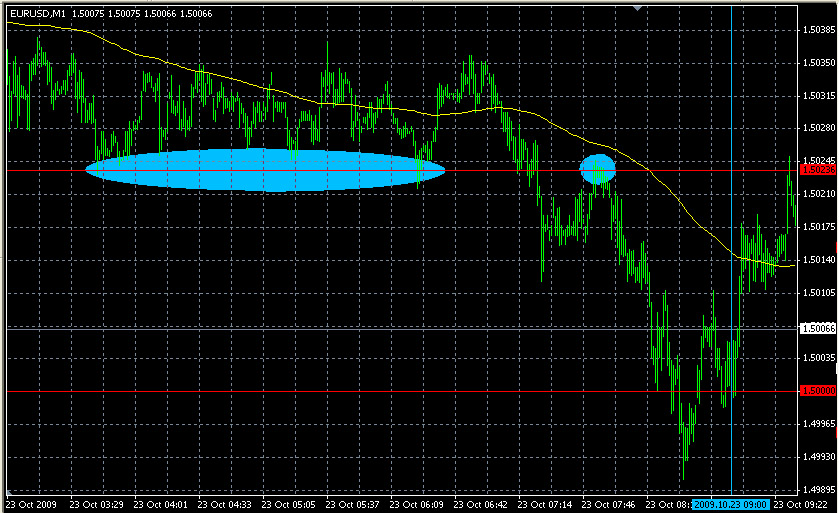839x513 pixels.
Task: Click the 23 Oct 05:05 time label
Action: [290, 504]
